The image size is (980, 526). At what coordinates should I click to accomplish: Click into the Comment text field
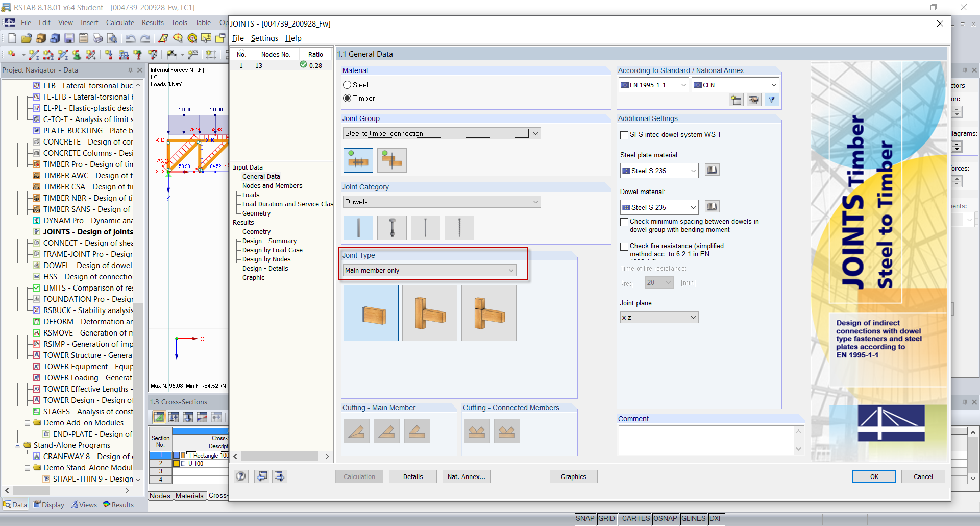click(706, 440)
